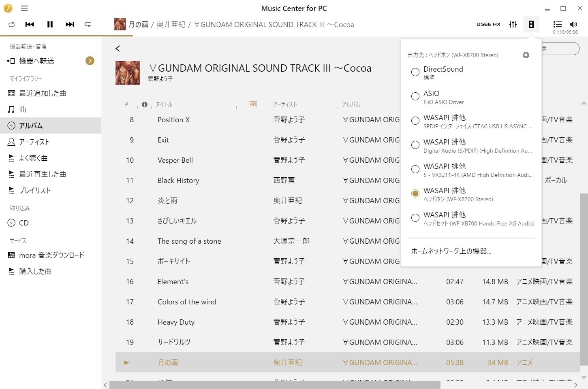The image size is (588, 389).
Task: Go back with the chevron arrow
Action: (118, 49)
